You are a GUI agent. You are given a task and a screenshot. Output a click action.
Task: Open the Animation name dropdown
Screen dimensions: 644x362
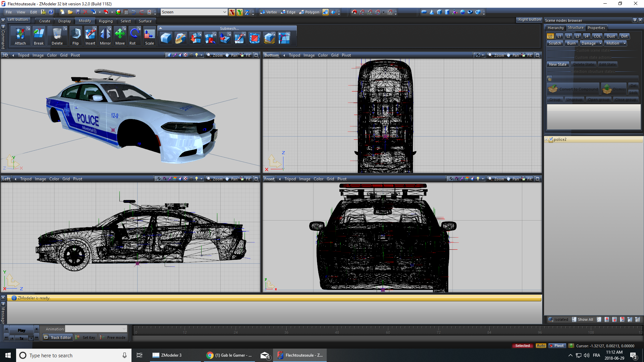pyautogui.click(x=124, y=329)
